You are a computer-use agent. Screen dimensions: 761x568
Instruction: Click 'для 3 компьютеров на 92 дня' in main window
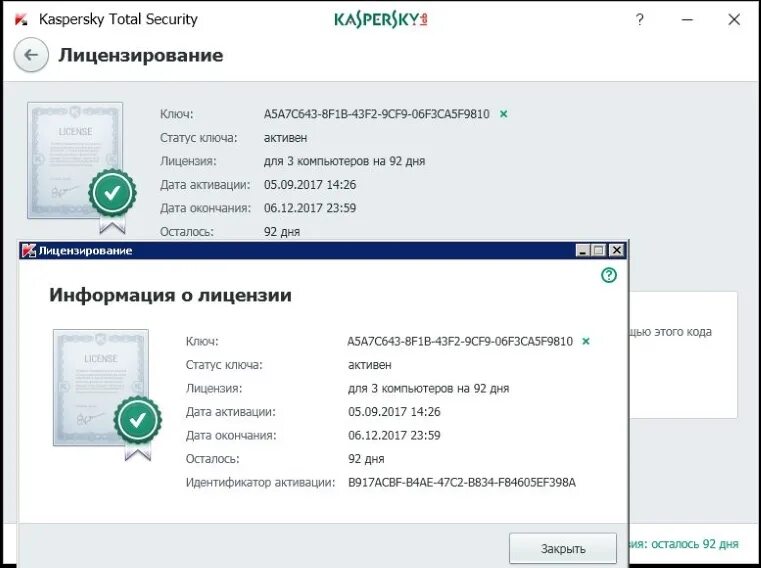point(345,161)
